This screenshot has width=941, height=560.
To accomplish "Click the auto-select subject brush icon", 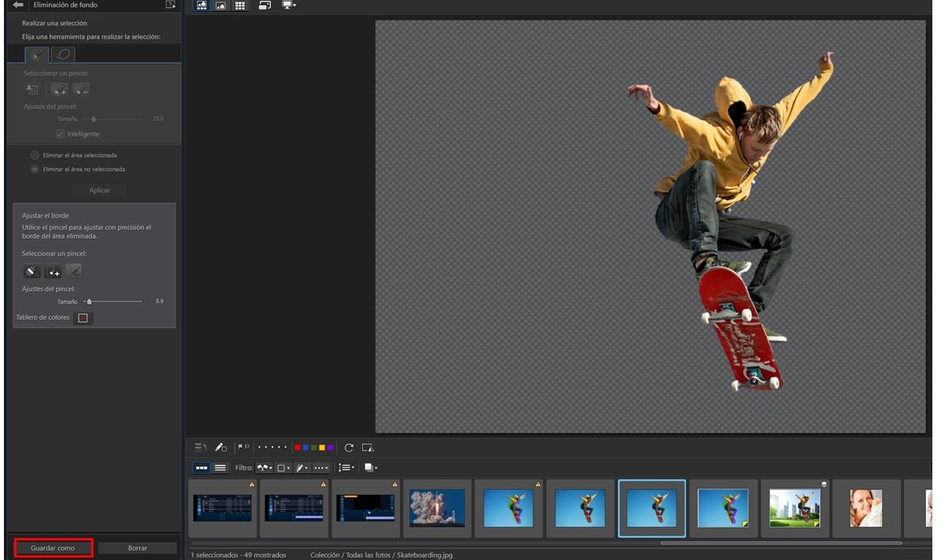I will pyautogui.click(x=31, y=90).
